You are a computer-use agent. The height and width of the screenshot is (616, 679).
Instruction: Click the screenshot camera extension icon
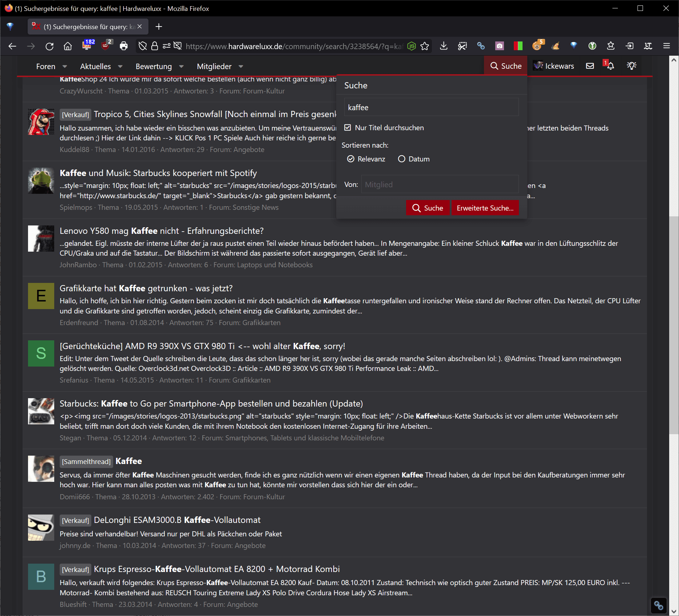(x=500, y=46)
